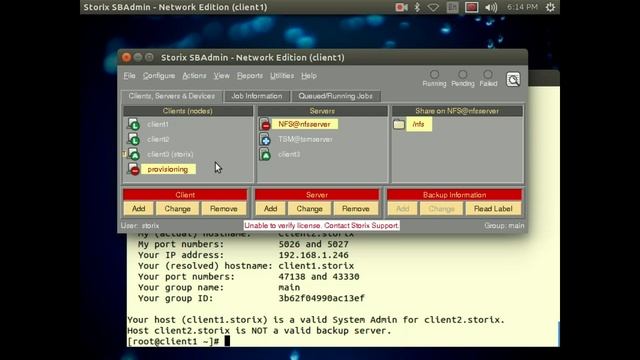640x360 pixels.
Task: Click Change under Server
Action: click(309, 209)
